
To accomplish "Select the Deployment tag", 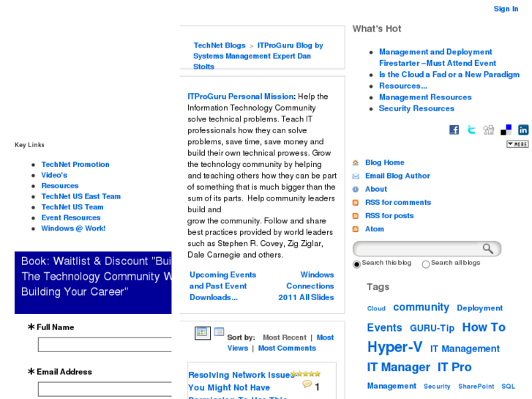I will tap(480, 308).
